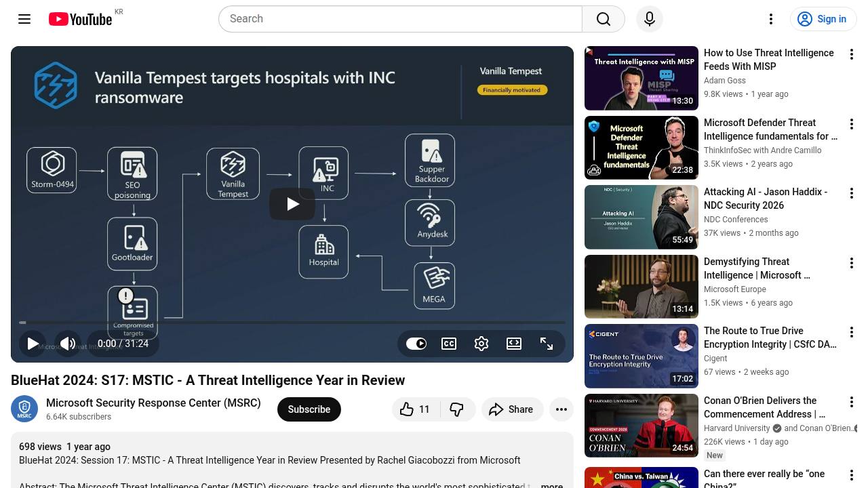Image resolution: width=868 pixels, height=488 pixels.
Task: Sign in to YouTube
Action: [823, 19]
